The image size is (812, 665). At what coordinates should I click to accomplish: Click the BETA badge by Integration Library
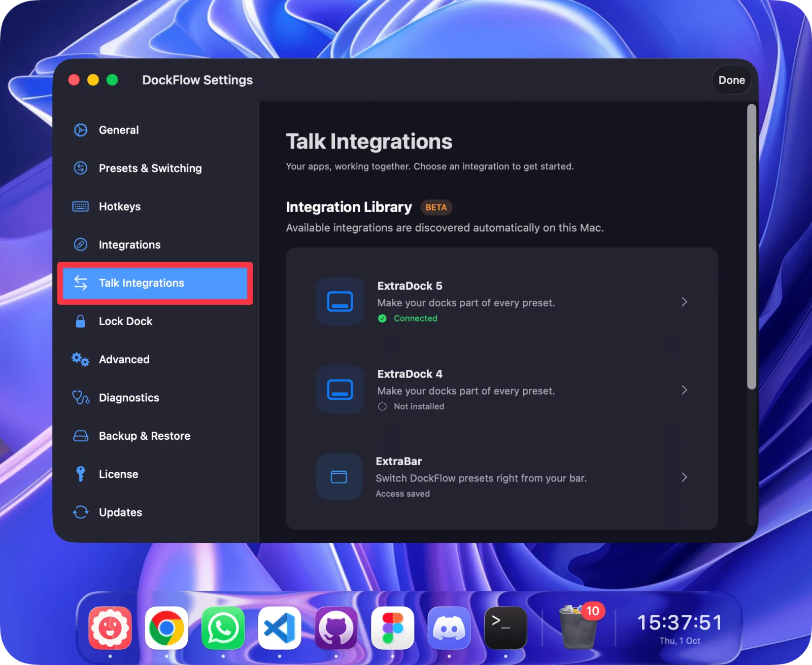(x=436, y=207)
